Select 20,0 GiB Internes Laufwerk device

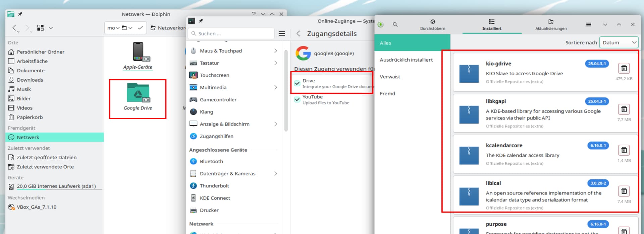[x=55, y=186]
